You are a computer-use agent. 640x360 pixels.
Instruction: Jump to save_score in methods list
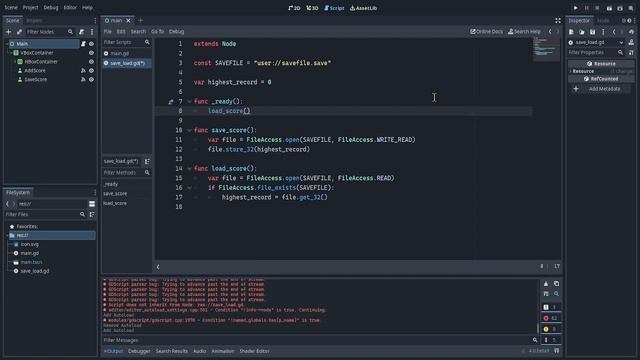click(115, 193)
